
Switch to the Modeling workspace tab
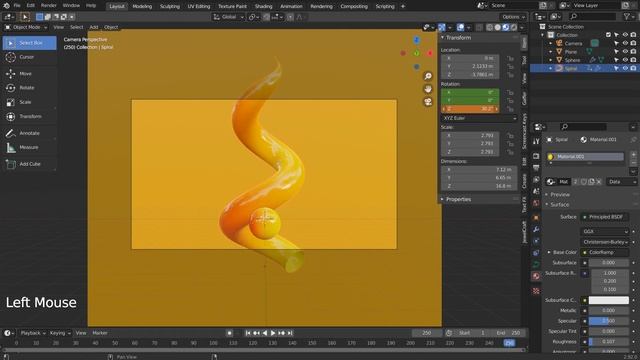[x=142, y=6]
